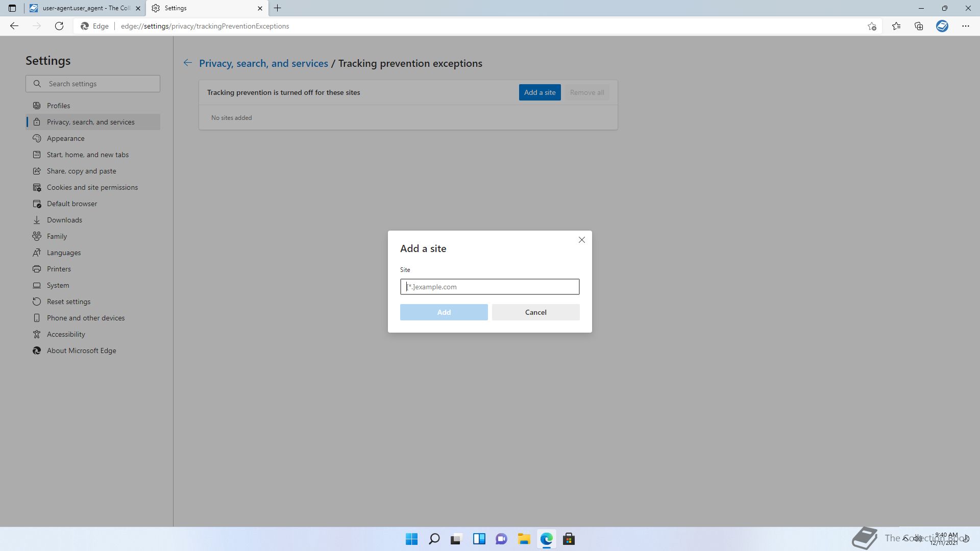This screenshot has height=551, width=980.
Task: Open Settings and more ellipsis menu
Action: pyautogui.click(x=966, y=26)
